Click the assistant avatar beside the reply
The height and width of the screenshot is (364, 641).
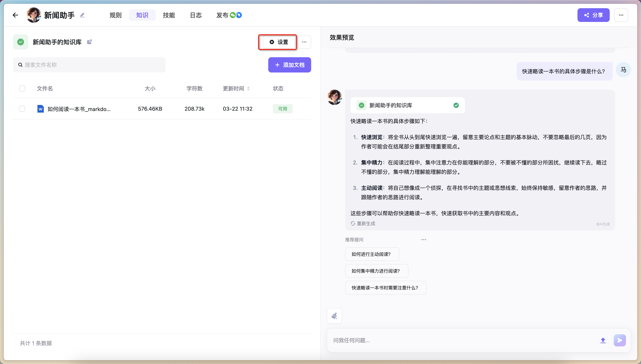[334, 97]
